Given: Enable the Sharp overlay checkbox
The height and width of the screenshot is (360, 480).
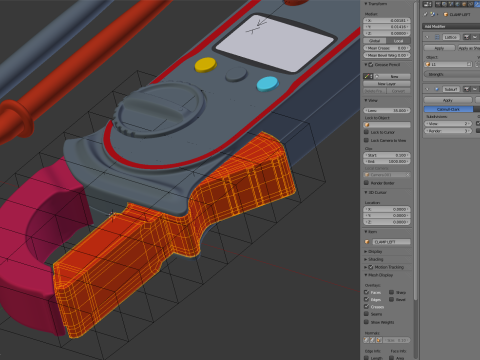Looking at the screenshot, I should pyautogui.click(x=392, y=292).
